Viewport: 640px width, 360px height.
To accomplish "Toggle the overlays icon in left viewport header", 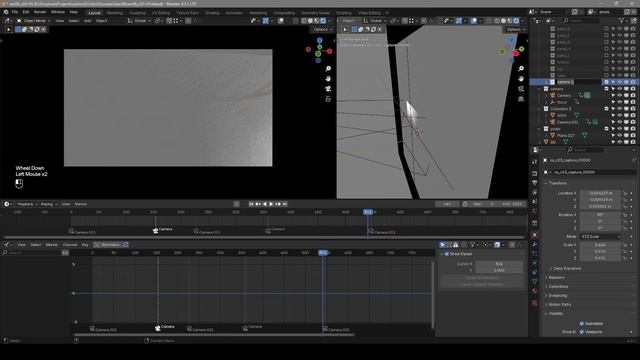I will [x=280, y=20].
